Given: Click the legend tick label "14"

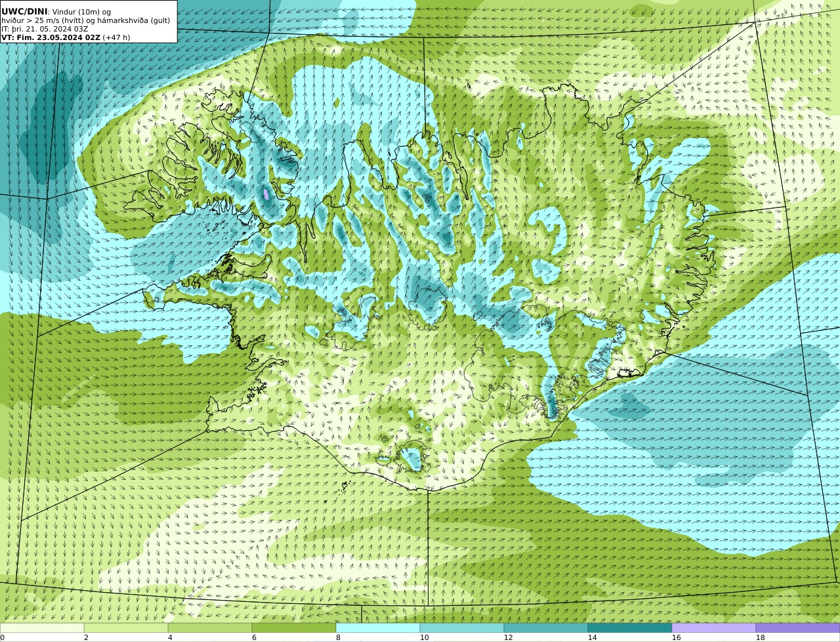Looking at the screenshot, I should click(x=592, y=637).
